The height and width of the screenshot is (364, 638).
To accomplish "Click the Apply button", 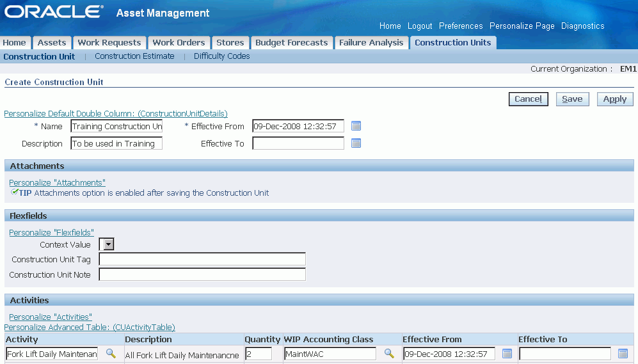I will tap(615, 99).
